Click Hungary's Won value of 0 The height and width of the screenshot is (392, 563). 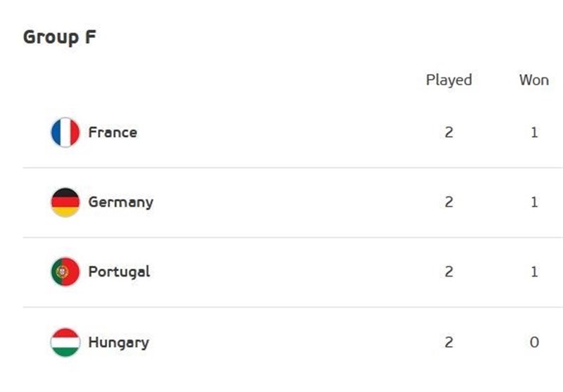534,343
